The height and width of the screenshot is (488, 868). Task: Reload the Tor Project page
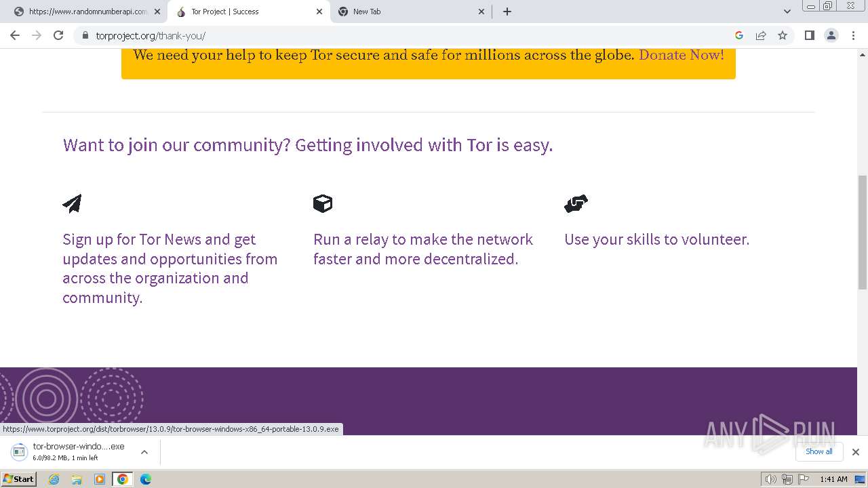58,35
